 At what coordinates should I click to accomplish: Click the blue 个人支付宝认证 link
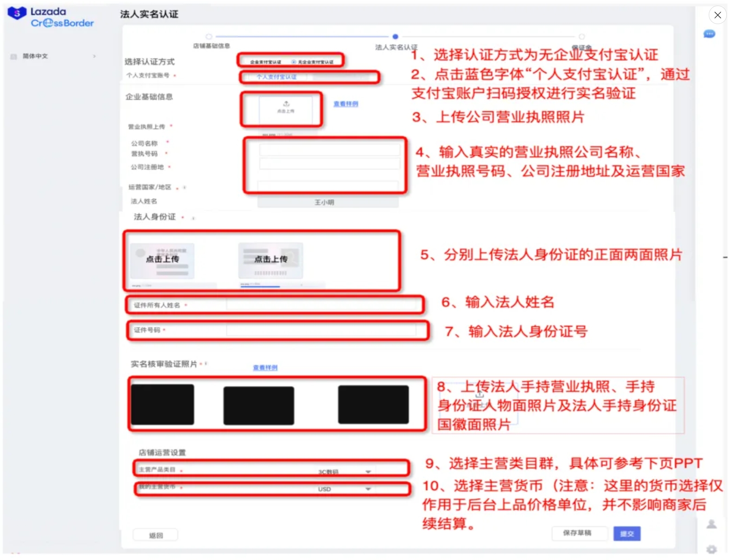tap(277, 77)
